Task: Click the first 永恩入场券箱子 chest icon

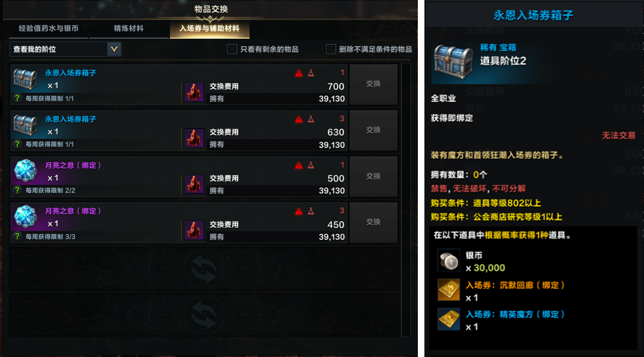Action: coord(25,79)
